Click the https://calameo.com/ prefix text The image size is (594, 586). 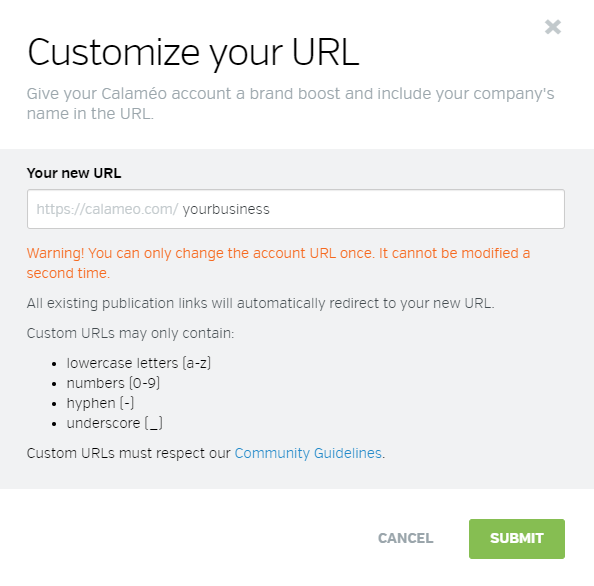(107, 209)
